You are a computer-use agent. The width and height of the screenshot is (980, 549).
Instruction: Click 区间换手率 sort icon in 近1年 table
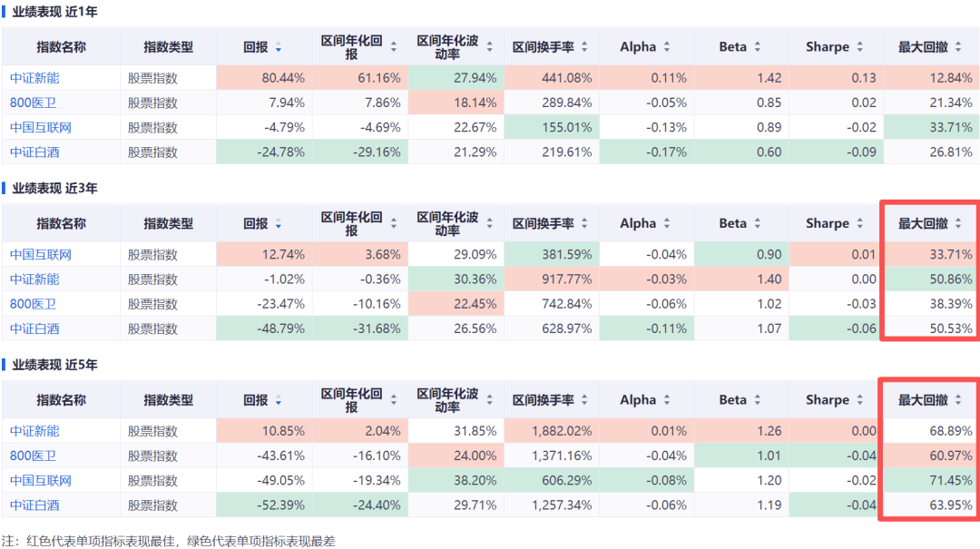(x=584, y=47)
